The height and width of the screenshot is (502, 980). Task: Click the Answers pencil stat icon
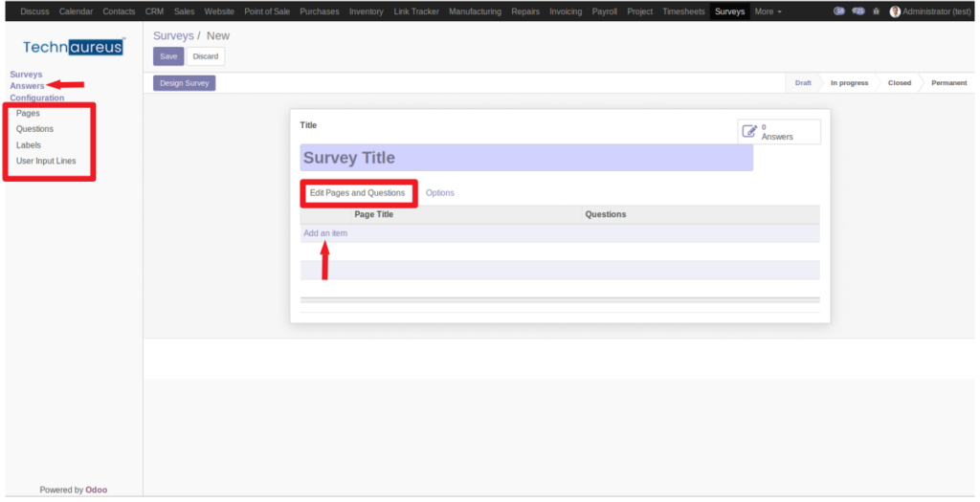[748, 131]
